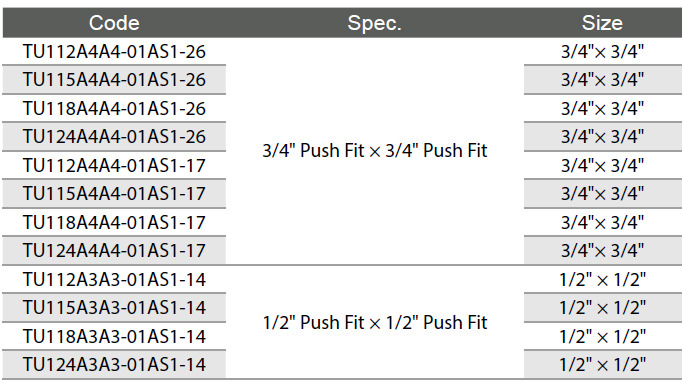
Task: Select code TU118A3A3-01AS1-14
Action: coord(114,337)
